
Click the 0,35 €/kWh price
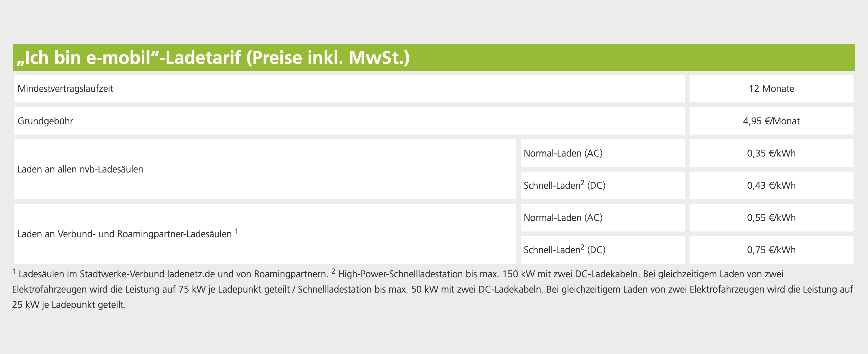[x=771, y=154]
